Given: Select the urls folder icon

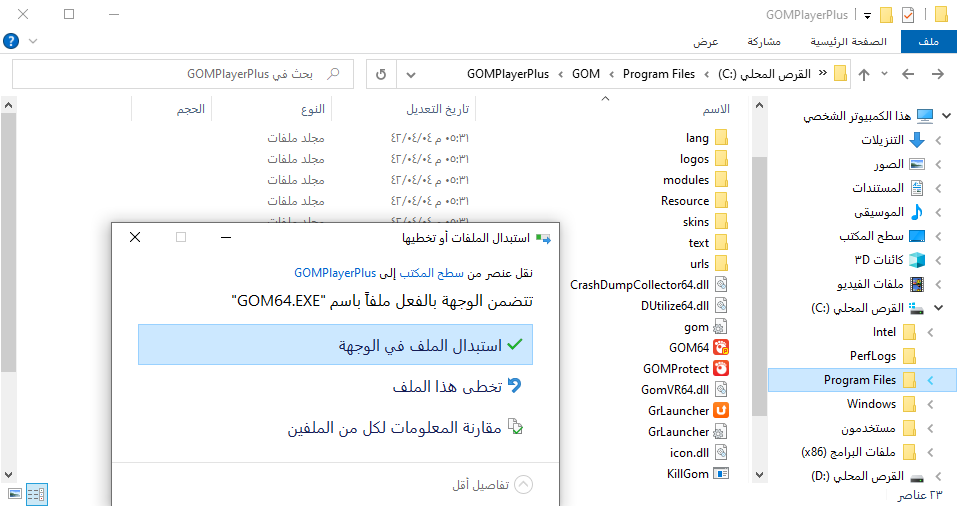Looking at the screenshot, I should point(721,264).
